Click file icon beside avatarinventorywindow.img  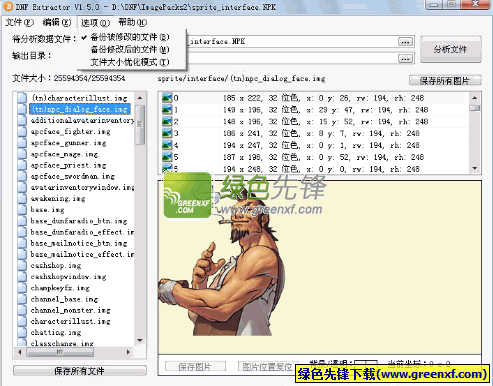click(x=22, y=187)
